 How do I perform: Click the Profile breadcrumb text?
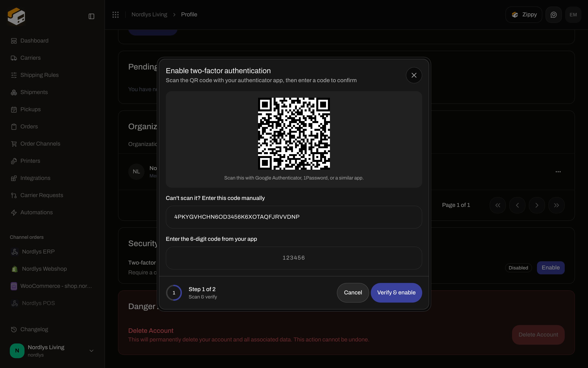click(x=189, y=15)
